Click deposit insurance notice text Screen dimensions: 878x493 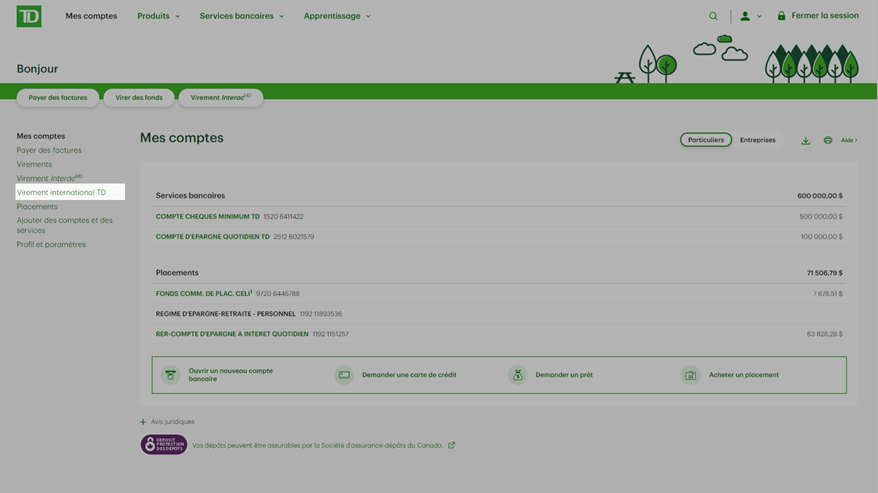click(317, 445)
